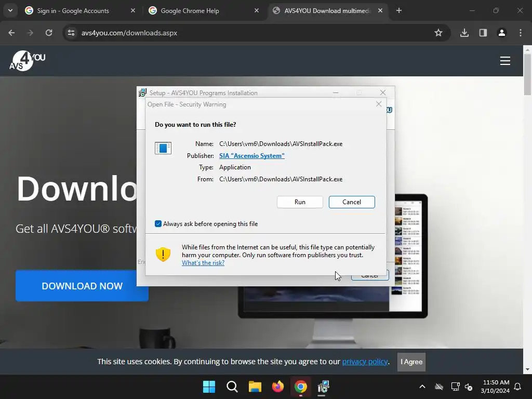This screenshot has width=532, height=399.
Task: Open the notifications bell
Action: coord(518,387)
